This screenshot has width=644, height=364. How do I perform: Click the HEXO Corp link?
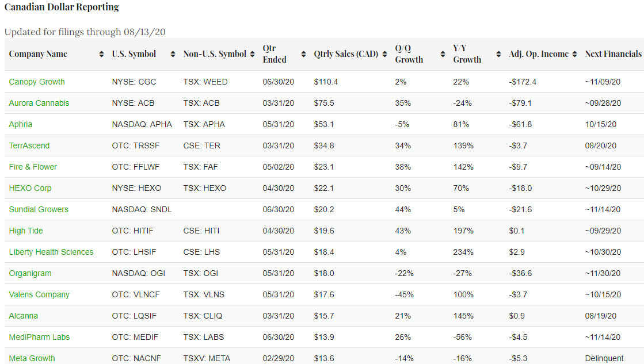click(x=30, y=188)
